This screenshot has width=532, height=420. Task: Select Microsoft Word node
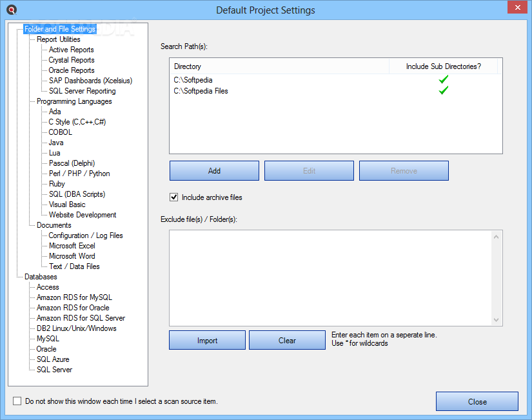tap(72, 256)
